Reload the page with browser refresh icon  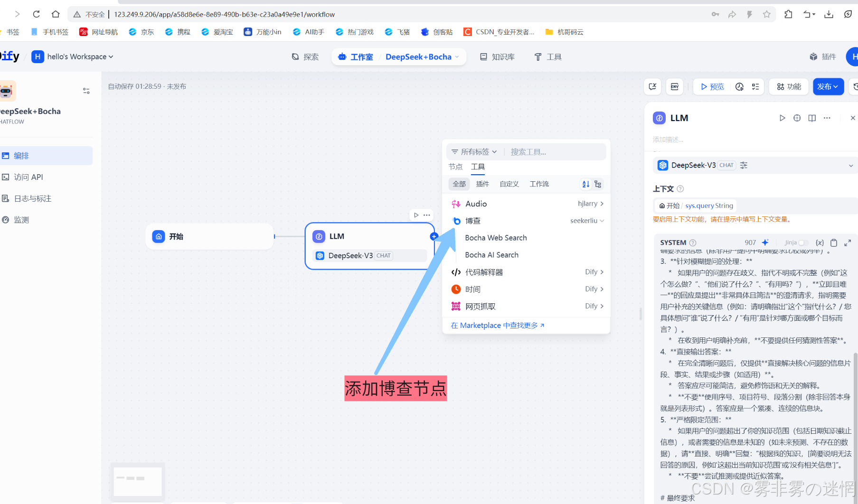pyautogui.click(x=37, y=14)
